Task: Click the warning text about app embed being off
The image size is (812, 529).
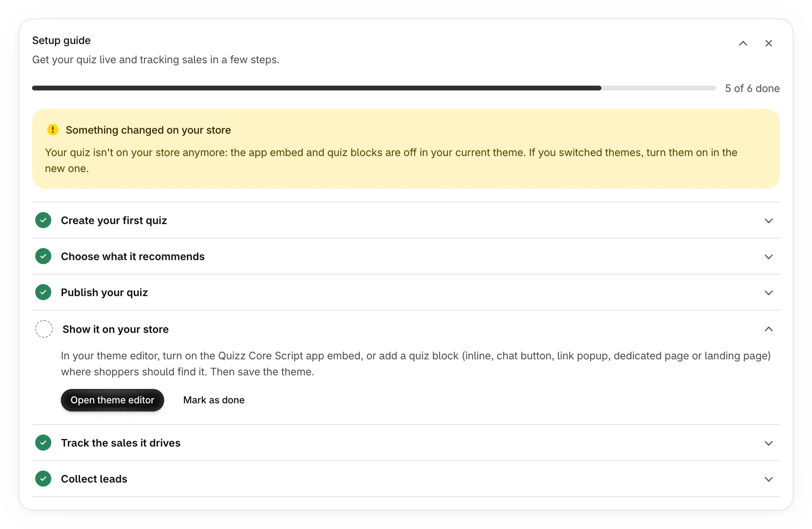Action: coord(391,160)
